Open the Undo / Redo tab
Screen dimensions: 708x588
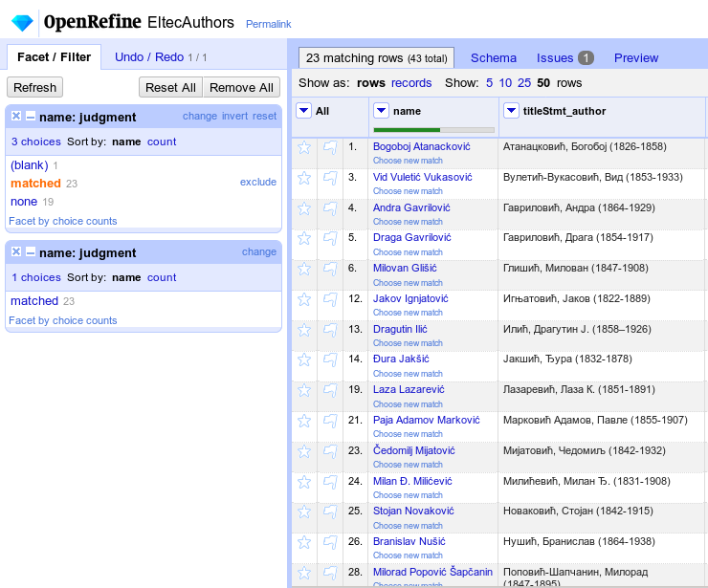coord(149,57)
